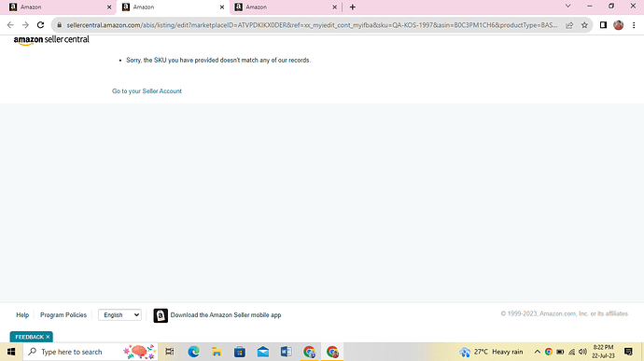Click the Amazon Seller mobile app icon
Image resolution: width=644 pixels, height=361 pixels.
point(161,315)
